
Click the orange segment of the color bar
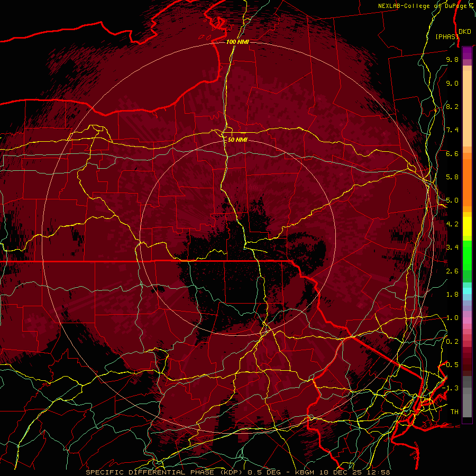click(x=467, y=182)
